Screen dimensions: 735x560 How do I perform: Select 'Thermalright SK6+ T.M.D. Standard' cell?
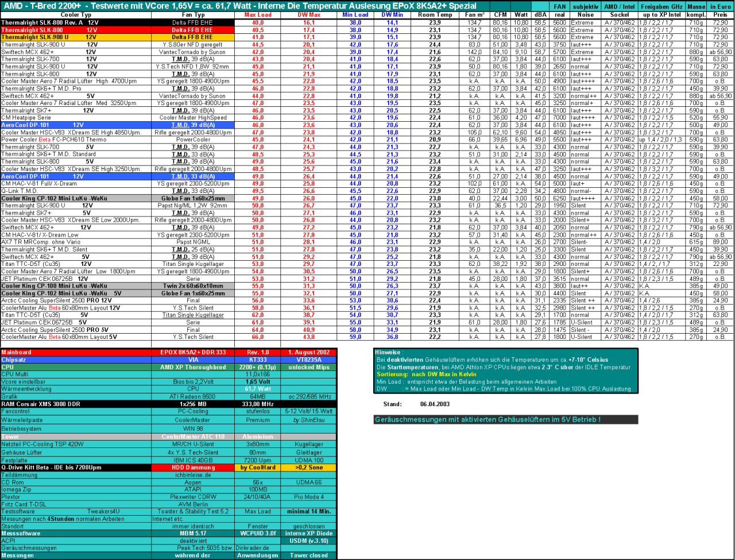pyautogui.click(x=76, y=155)
